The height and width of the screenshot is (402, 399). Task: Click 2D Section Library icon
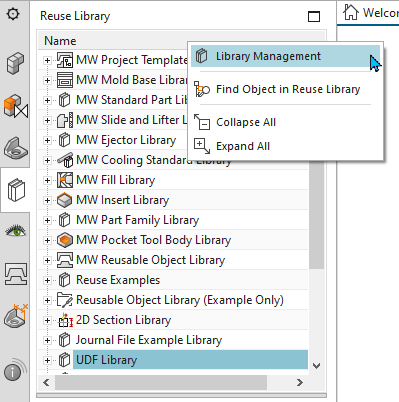[65, 320]
